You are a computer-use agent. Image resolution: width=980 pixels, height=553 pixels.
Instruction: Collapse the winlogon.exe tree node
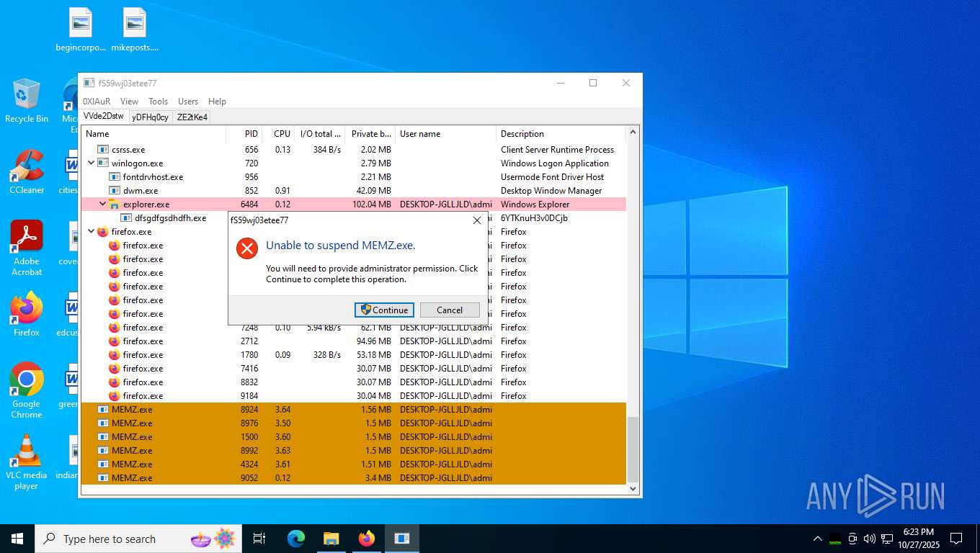click(x=91, y=163)
